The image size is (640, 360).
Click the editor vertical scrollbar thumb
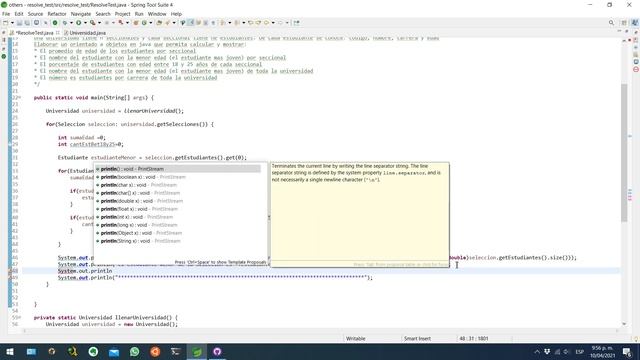(624, 153)
